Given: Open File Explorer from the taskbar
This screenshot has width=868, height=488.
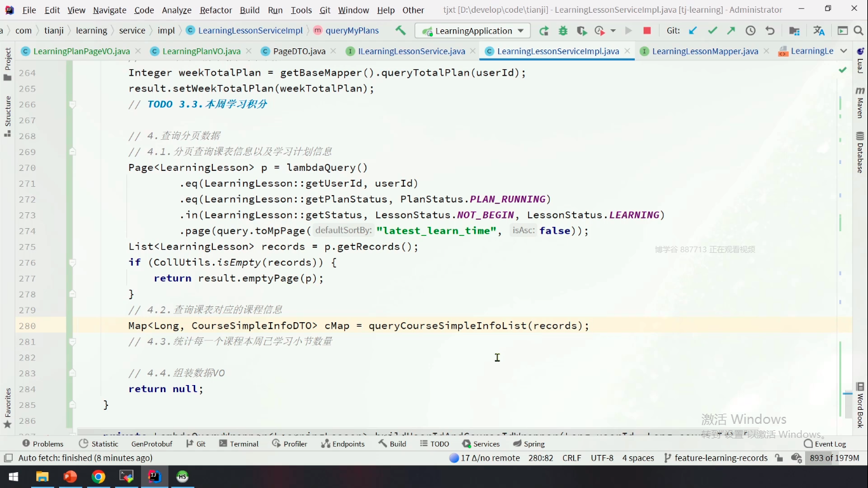Looking at the screenshot, I should point(42,477).
